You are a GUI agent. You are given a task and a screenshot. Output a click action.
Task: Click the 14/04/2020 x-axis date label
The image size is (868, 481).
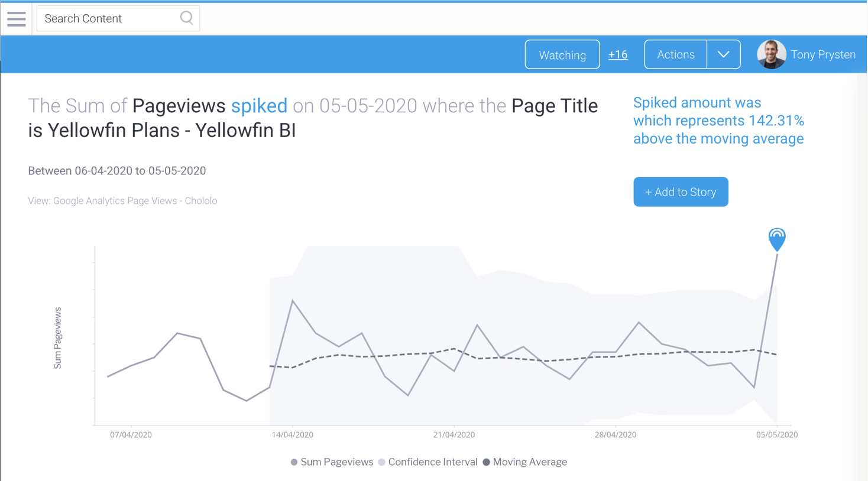tap(292, 435)
